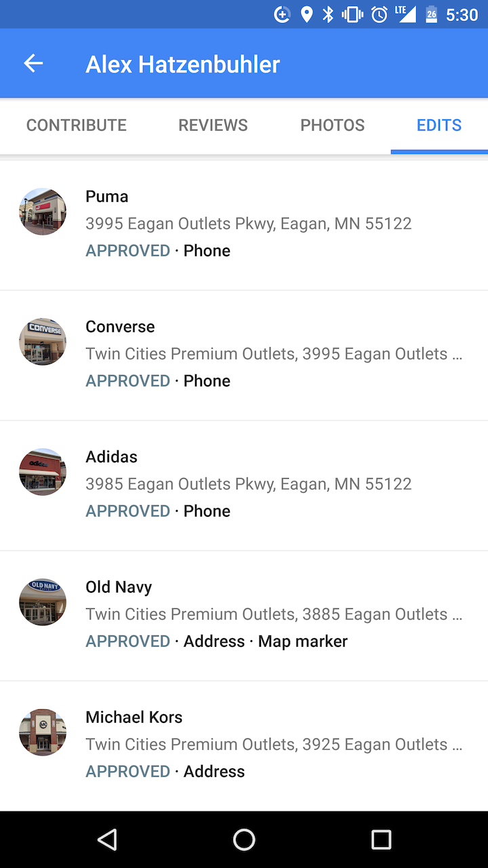Tap Michael Kors store photo
The height and width of the screenshot is (868, 488).
[x=43, y=732]
